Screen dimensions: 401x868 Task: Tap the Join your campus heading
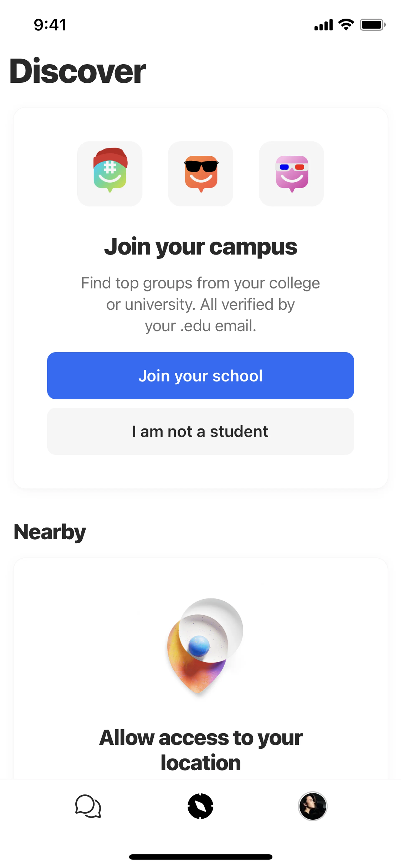point(200,247)
